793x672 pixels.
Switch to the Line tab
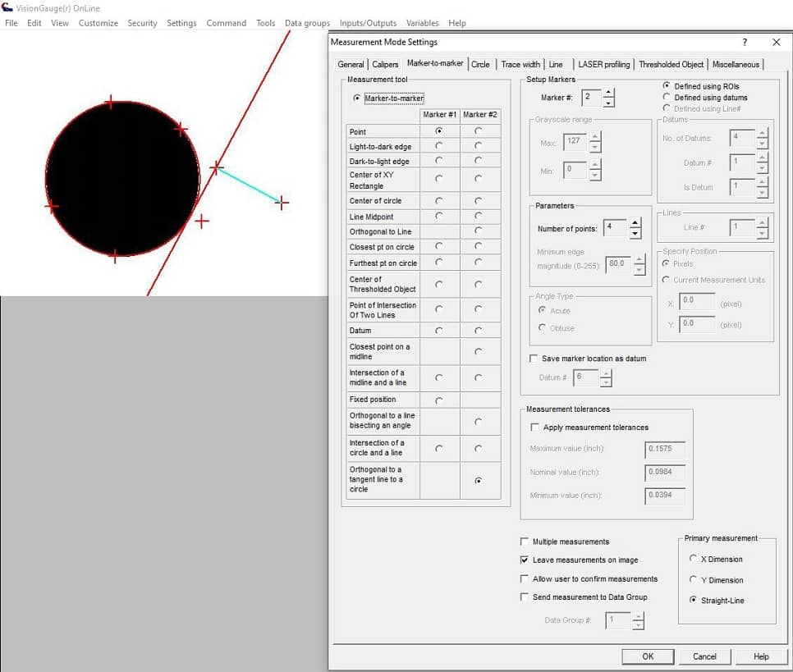(556, 64)
